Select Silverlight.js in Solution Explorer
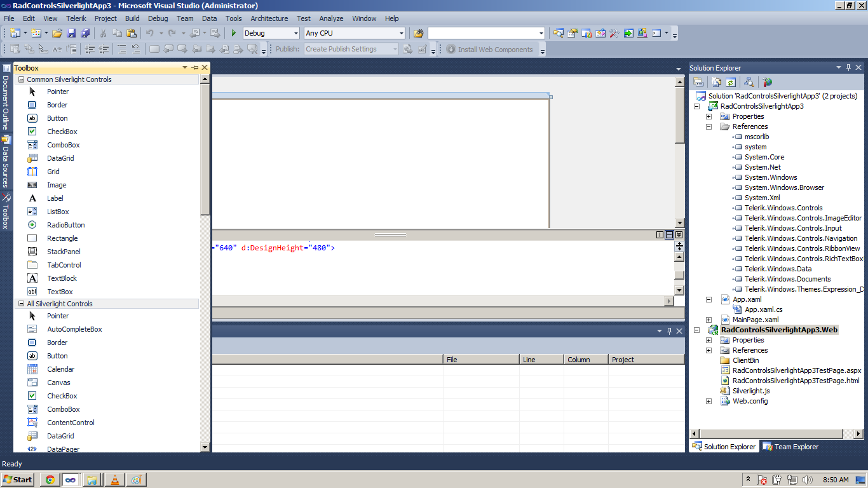 click(x=750, y=391)
